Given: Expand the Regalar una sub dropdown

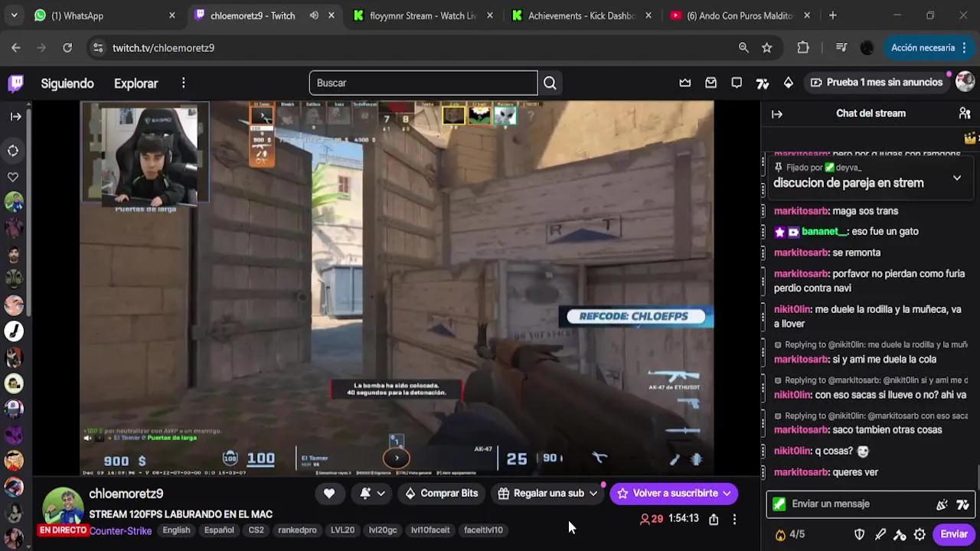Looking at the screenshot, I should [593, 494].
